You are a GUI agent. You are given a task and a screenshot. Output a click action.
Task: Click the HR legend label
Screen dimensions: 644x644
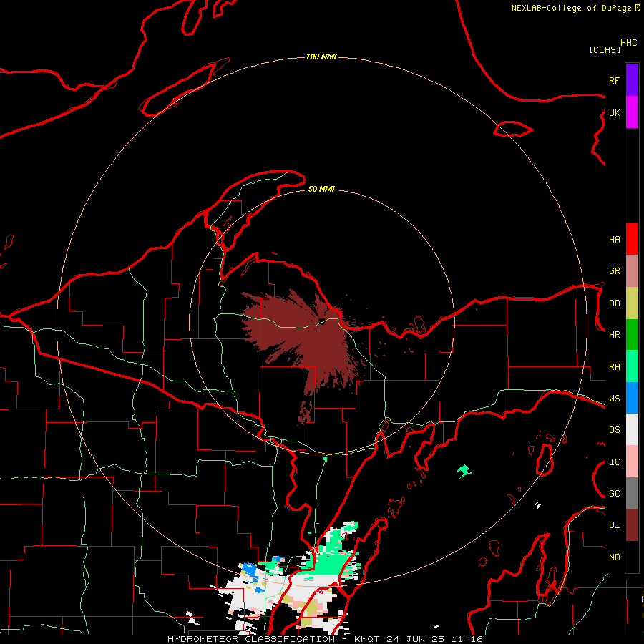coord(614,335)
